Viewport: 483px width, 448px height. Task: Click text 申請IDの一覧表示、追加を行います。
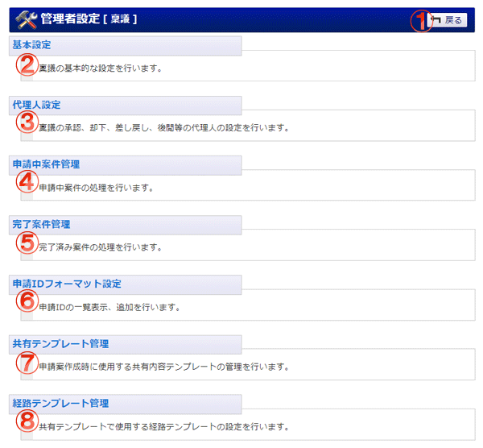tap(109, 308)
